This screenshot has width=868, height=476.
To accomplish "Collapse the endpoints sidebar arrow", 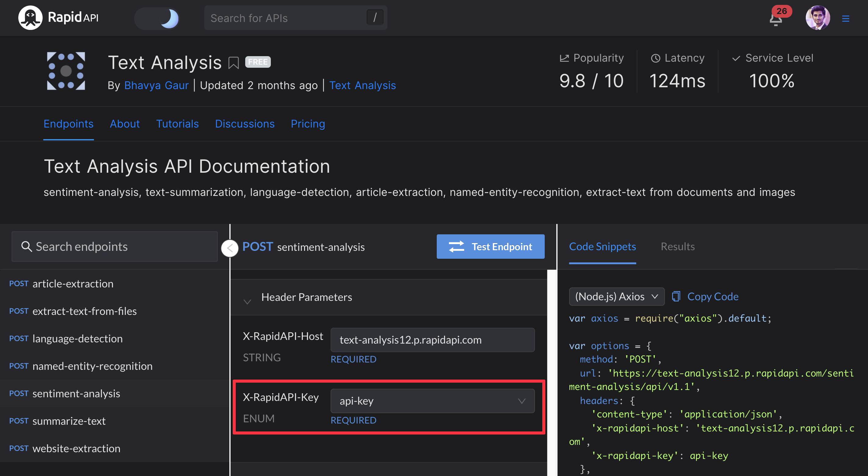I will (x=230, y=248).
